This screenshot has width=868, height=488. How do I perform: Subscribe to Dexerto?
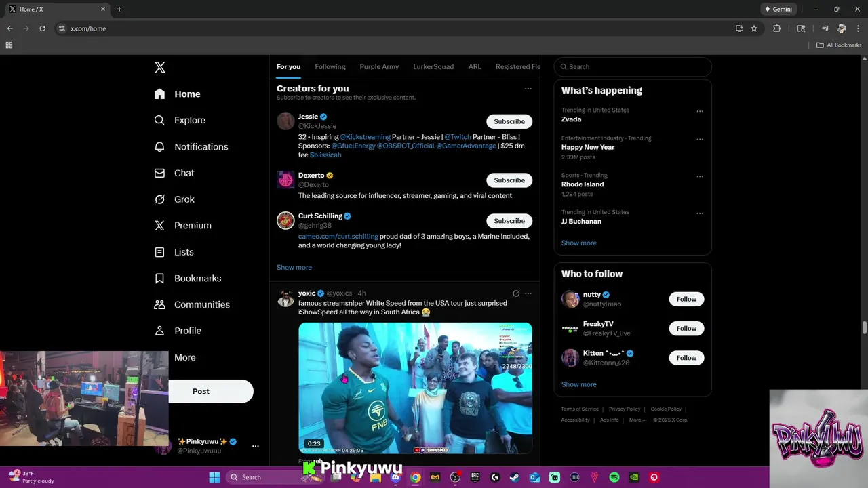tap(509, 180)
